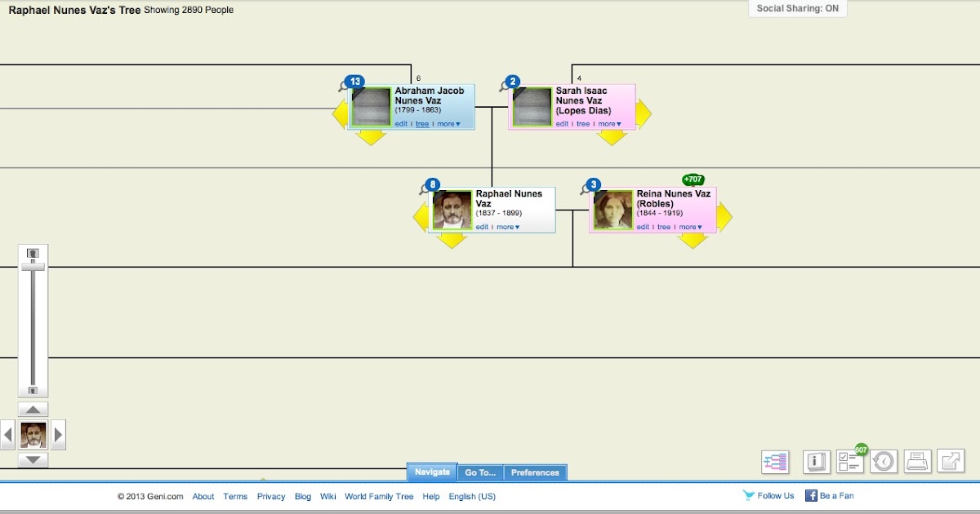980x514 pixels.
Task: Open the task list icon showing 607 badge
Action: tap(849, 461)
